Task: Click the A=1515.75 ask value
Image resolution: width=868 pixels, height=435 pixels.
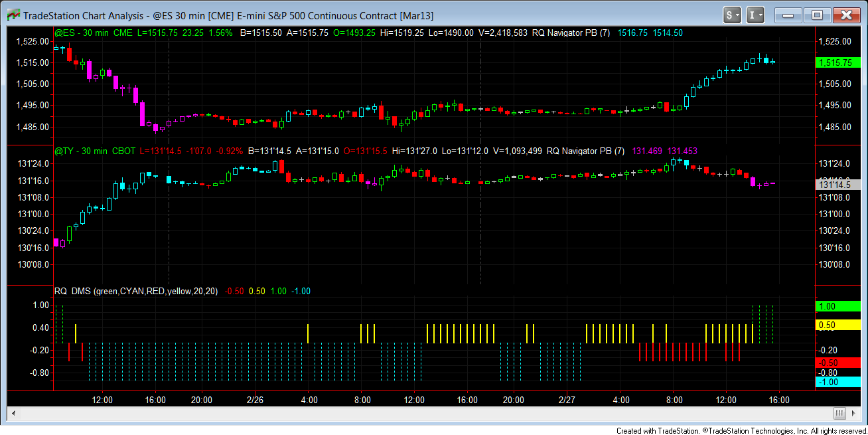Action: pyautogui.click(x=307, y=33)
